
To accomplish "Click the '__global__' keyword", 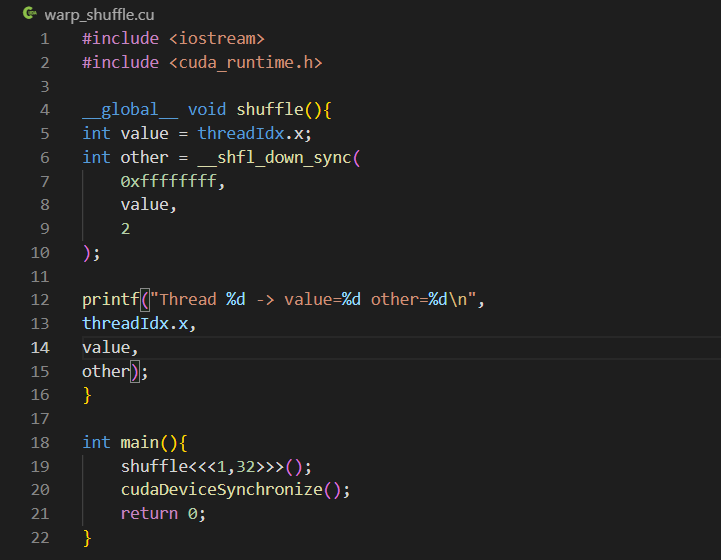I will tap(130, 110).
